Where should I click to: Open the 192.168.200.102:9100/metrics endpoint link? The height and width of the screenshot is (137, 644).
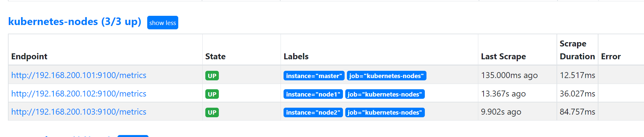[x=79, y=94]
